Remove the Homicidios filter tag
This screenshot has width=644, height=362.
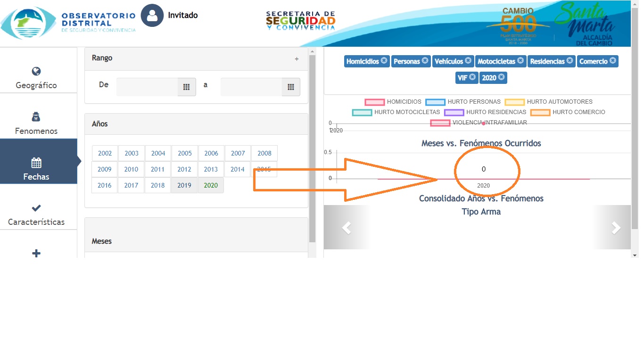pyautogui.click(x=384, y=61)
